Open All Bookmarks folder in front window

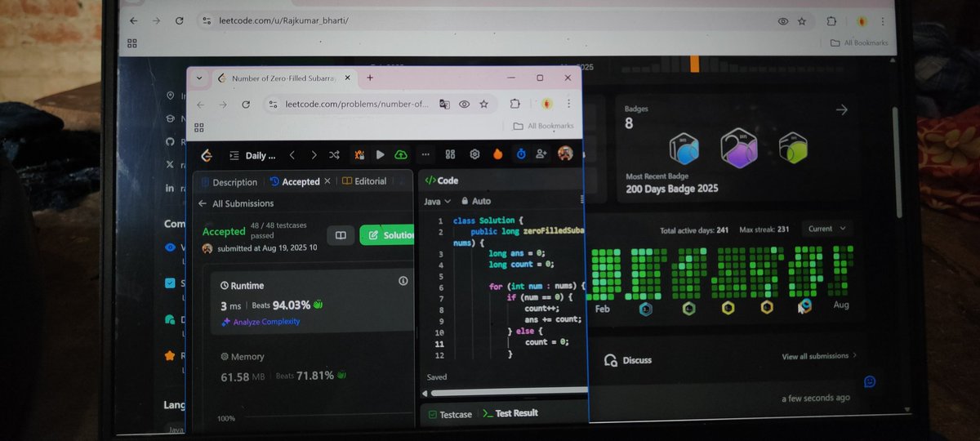(x=543, y=126)
